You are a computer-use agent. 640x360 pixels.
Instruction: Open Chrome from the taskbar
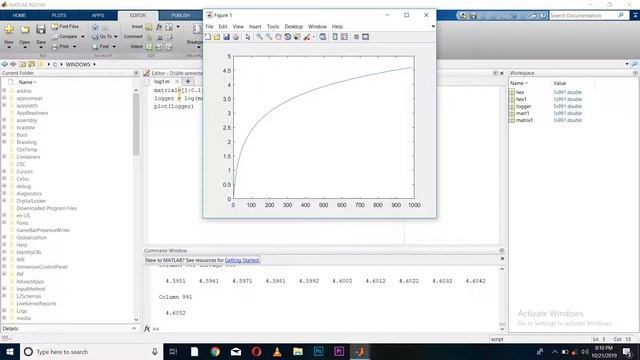point(215,352)
